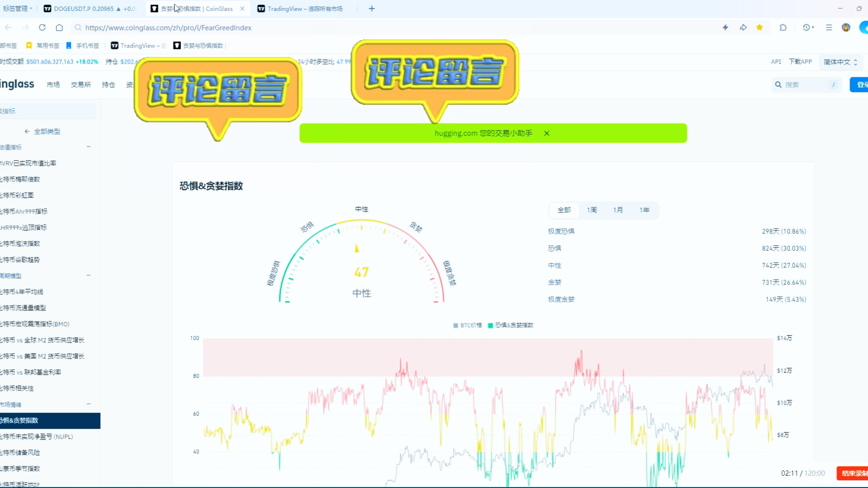Click the home page icon
This screenshot has height=488, width=868.
point(59,27)
